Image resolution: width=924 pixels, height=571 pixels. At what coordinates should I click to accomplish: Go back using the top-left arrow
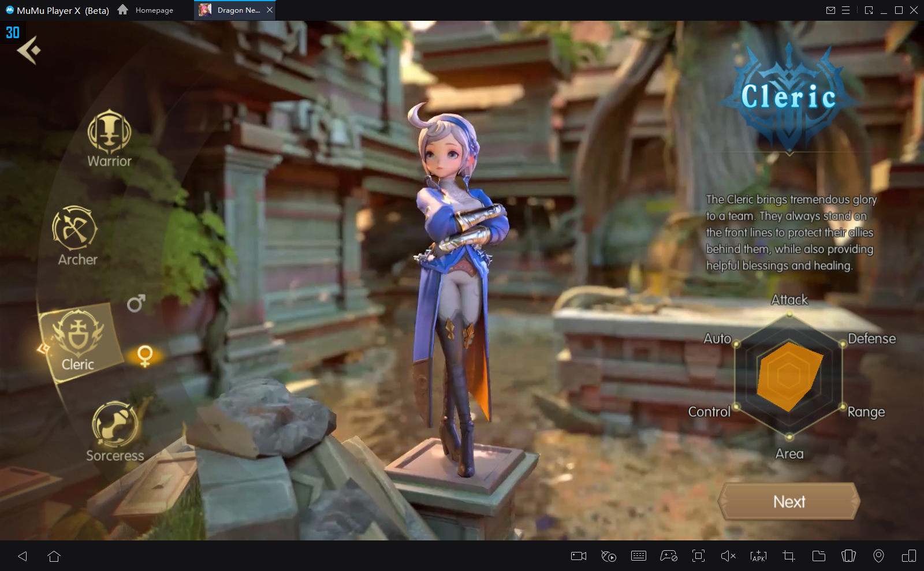tap(29, 51)
